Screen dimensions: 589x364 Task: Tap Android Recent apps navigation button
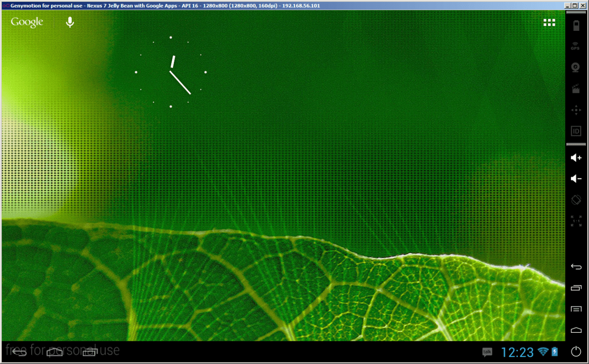[90, 352]
